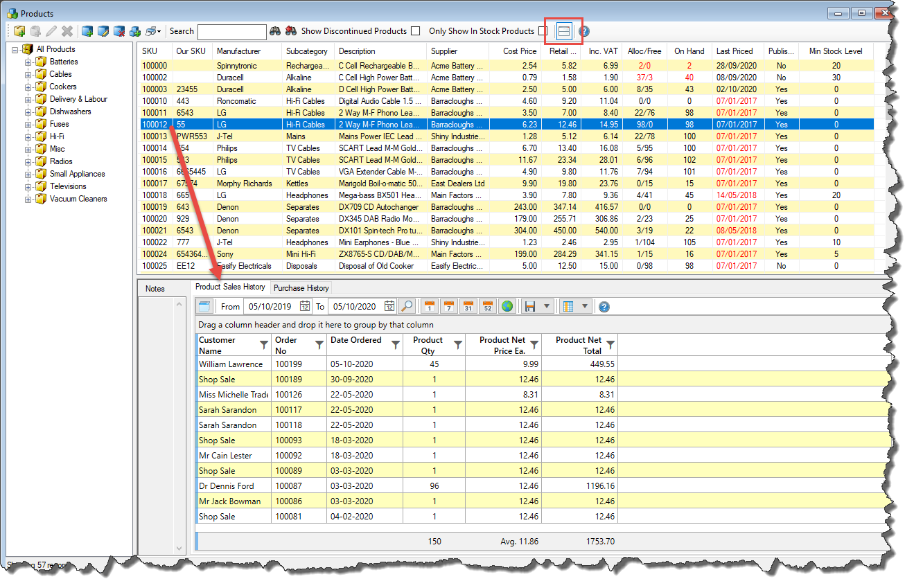Select the 52-week calendar range icon
The image size is (914, 588).
click(488, 306)
